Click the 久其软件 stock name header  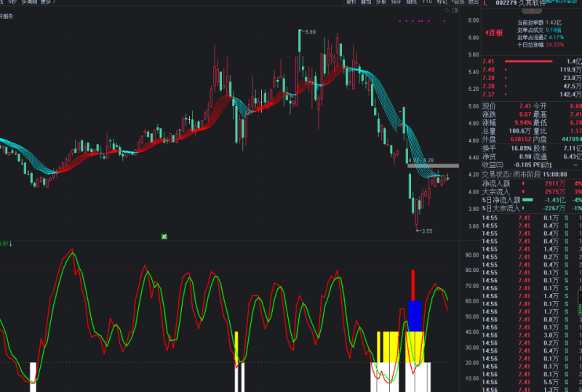(532, 4)
